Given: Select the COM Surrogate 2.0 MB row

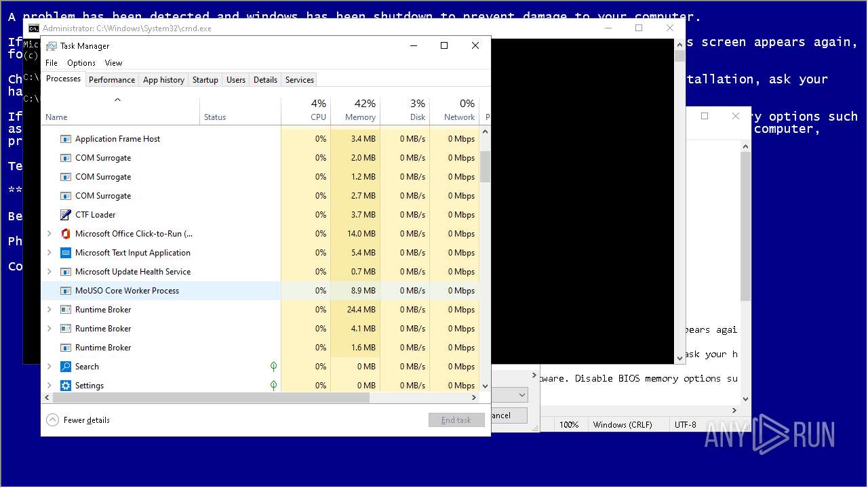Looking at the screenshot, I should 260,158.
